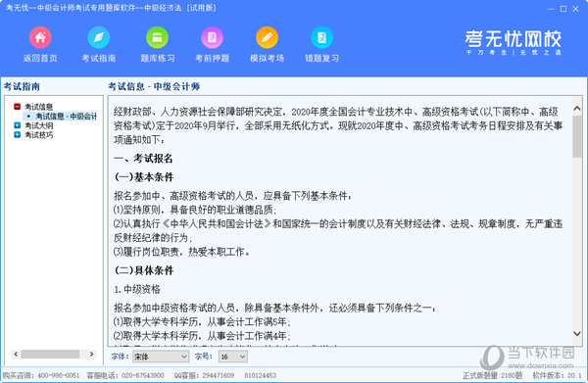Select the 考试大纲 tree label
This screenshot has height=383, width=588.
(38, 125)
